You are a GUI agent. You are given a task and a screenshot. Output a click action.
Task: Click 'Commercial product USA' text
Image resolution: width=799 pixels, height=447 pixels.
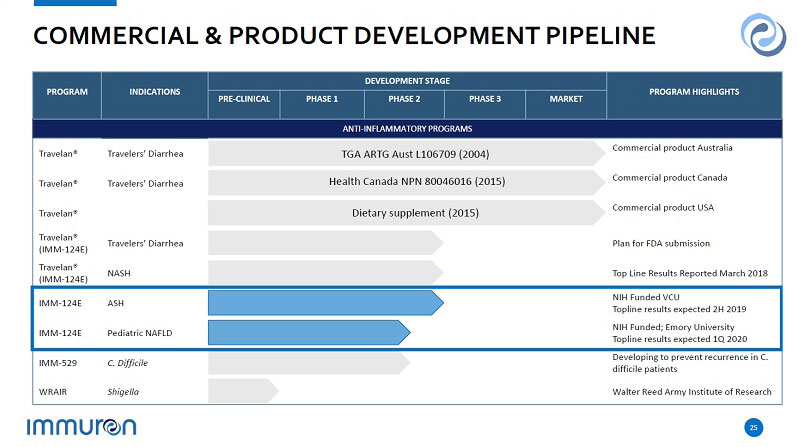[x=663, y=207]
